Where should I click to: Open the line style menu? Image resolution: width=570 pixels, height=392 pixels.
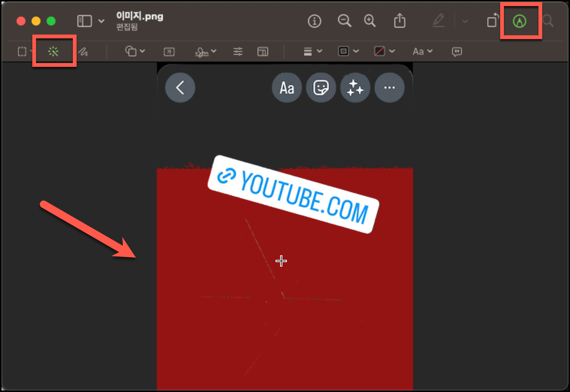(x=308, y=51)
